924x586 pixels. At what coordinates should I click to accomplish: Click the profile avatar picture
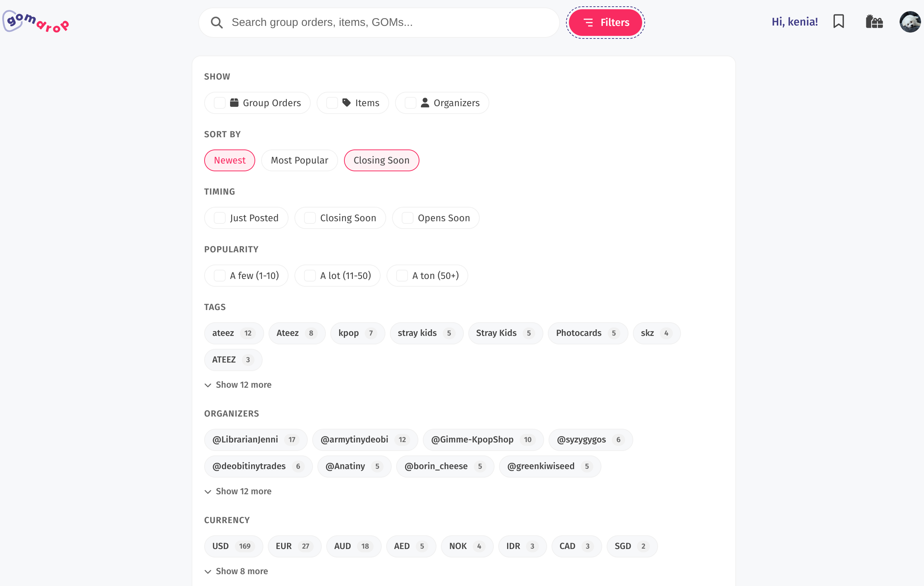(910, 22)
